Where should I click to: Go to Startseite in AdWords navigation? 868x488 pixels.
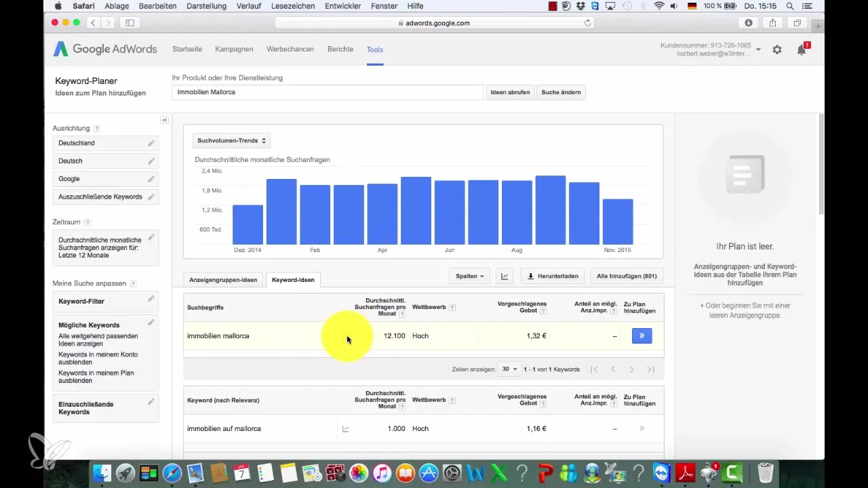tap(188, 49)
